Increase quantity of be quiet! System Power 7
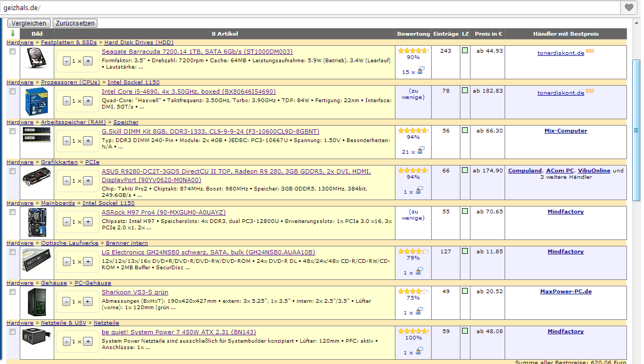The width and height of the screenshot is (644, 364). point(88,342)
